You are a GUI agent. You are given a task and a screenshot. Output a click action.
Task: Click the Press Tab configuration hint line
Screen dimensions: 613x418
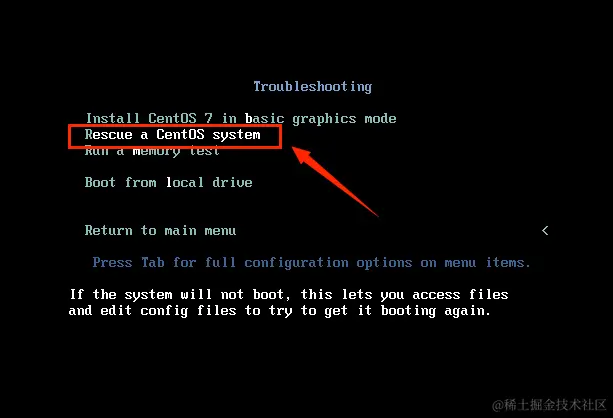pyautogui.click(x=311, y=263)
